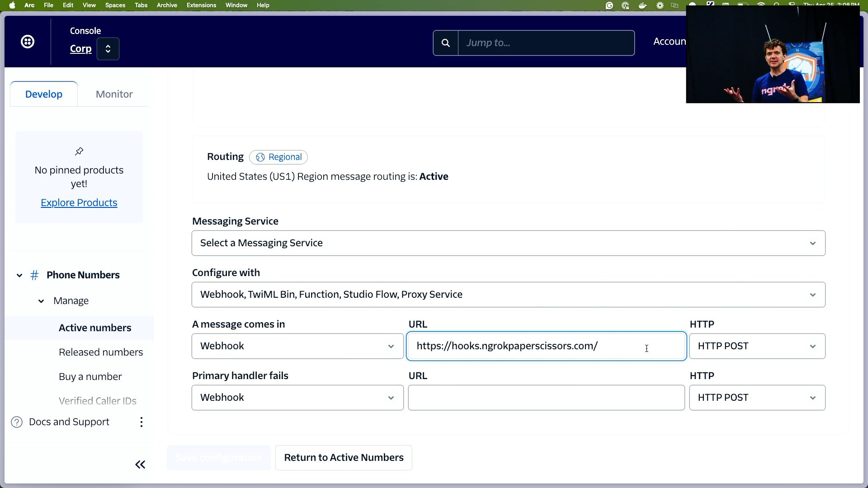The width and height of the screenshot is (868, 488).
Task: Click the display mirroring icon in menu bar
Action: [675, 5]
